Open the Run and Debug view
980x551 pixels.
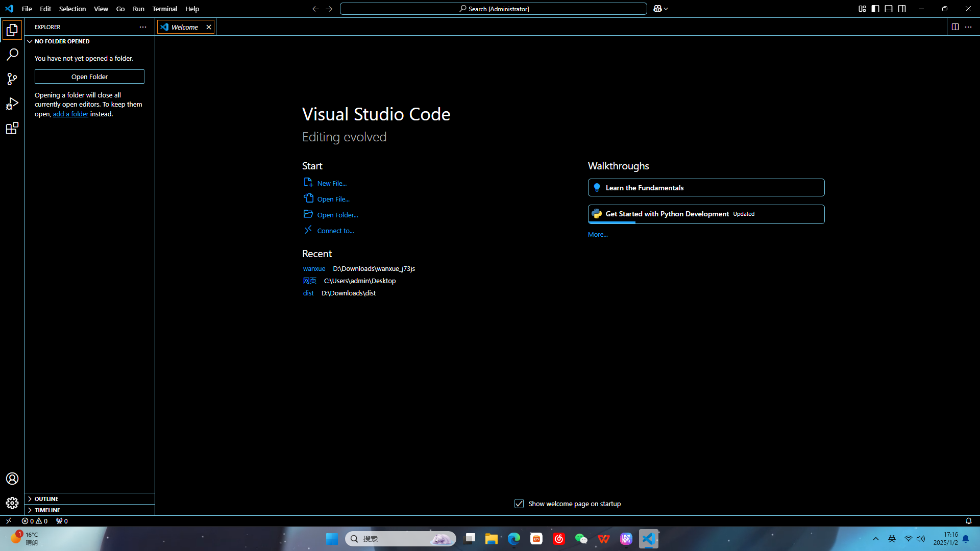pyautogui.click(x=12, y=104)
